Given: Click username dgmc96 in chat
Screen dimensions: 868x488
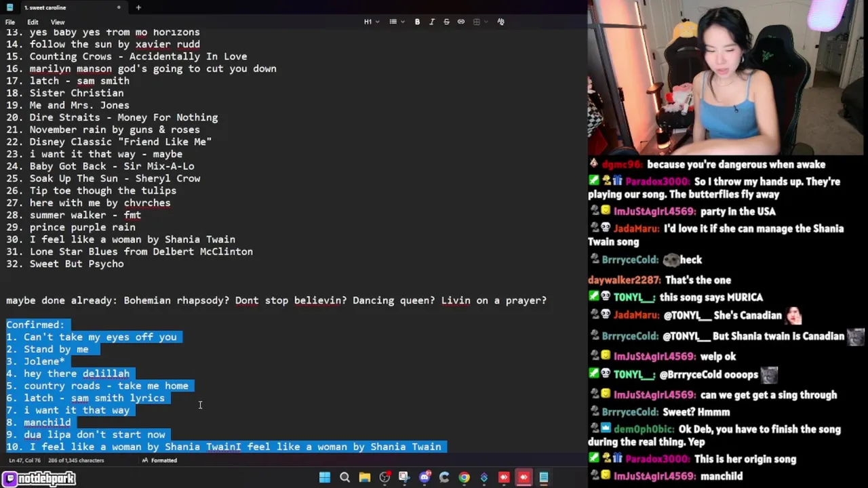Looking at the screenshot, I should coord(621,165).
